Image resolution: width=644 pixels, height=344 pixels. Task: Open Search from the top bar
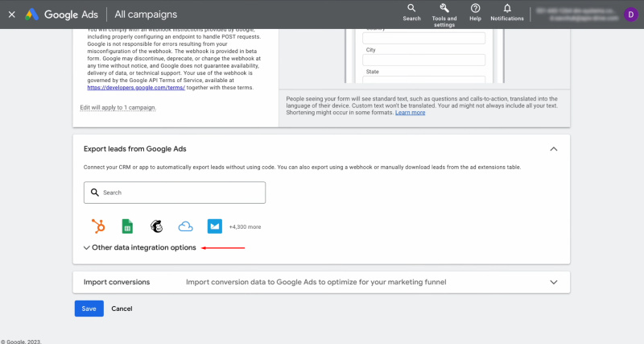[x=411, y=12]
